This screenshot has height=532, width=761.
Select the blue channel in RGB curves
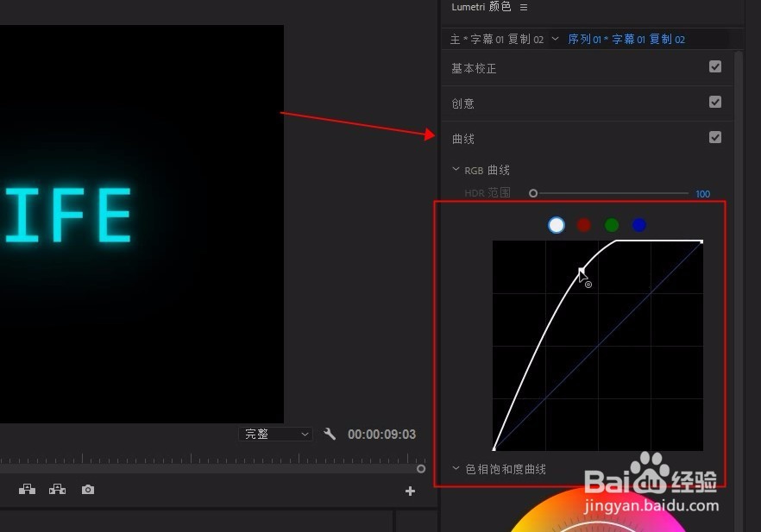[639, 225]
